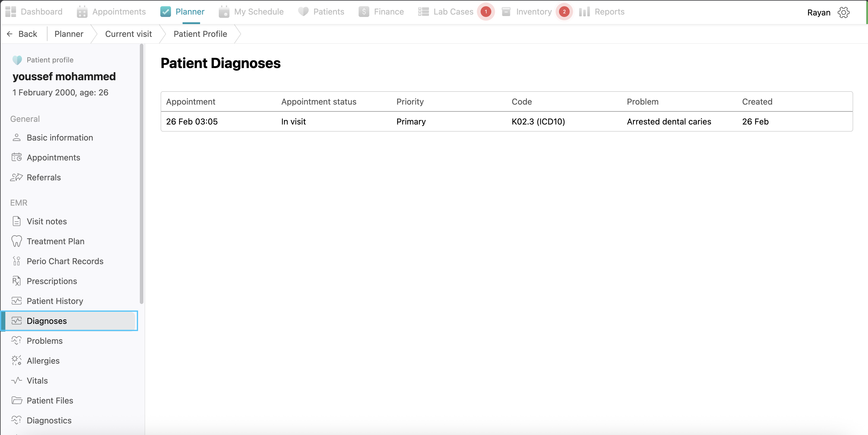Go back using the Back button

coord(22,34)
